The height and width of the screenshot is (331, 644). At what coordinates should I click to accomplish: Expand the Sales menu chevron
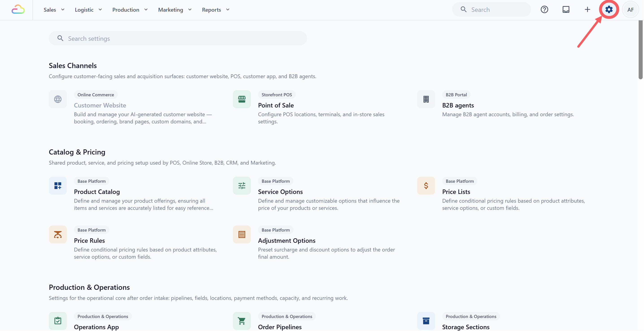coord(63,9)
